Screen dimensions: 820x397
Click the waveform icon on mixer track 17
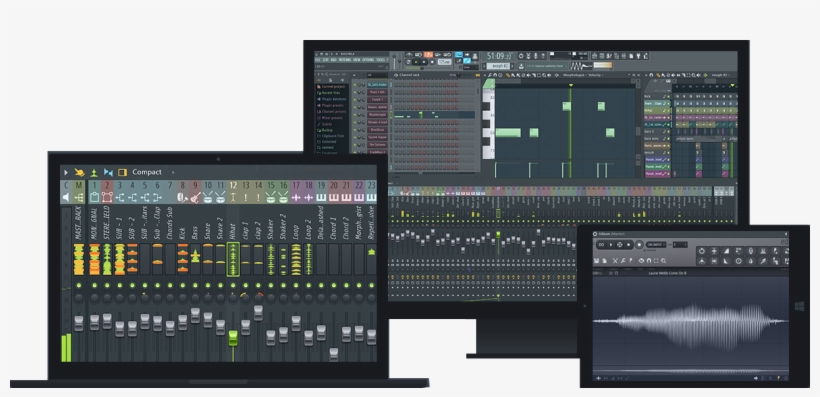coord(296,197)
